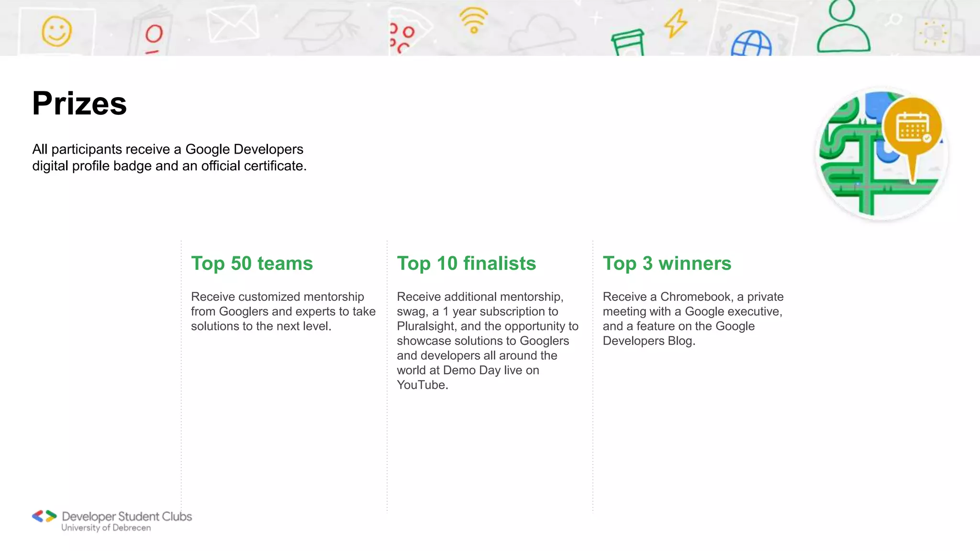The width and height of the screenshot is (980, 551).
Task: Click the green map circular illustration
Action: point(857,172)
